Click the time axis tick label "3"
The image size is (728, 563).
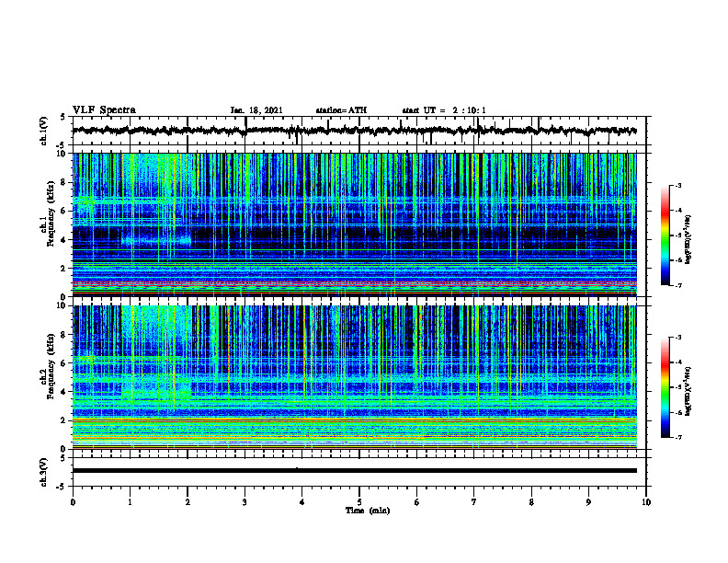[x=245, y=502]
